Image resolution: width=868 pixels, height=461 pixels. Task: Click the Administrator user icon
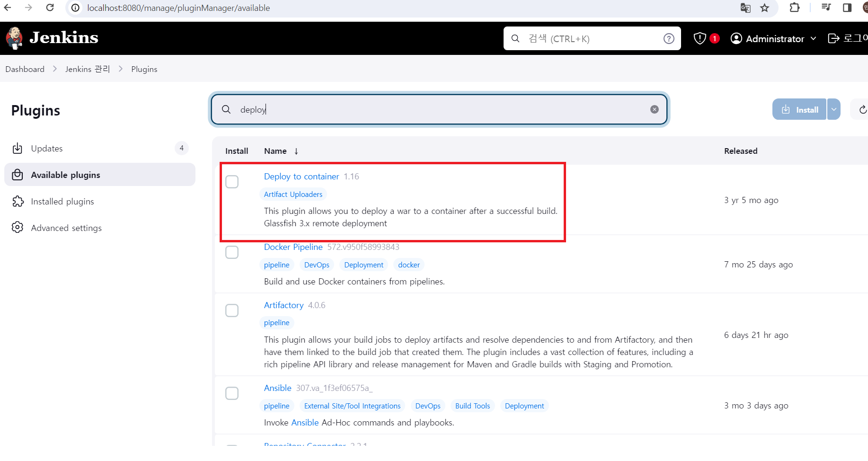point(736,38)
